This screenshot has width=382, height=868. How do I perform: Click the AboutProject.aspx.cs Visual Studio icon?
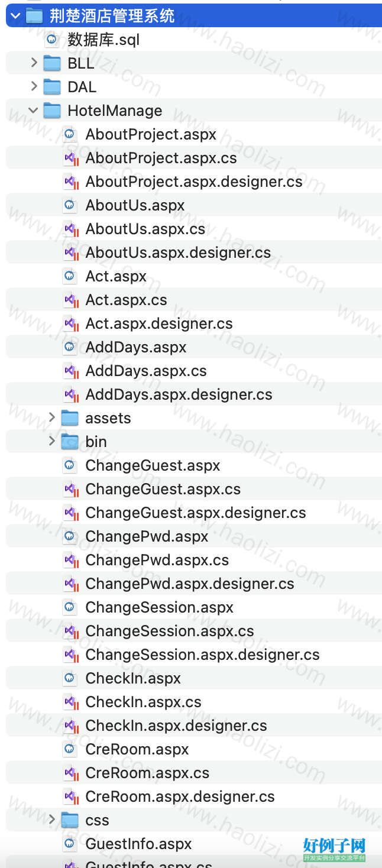click(x=71, y=158)
